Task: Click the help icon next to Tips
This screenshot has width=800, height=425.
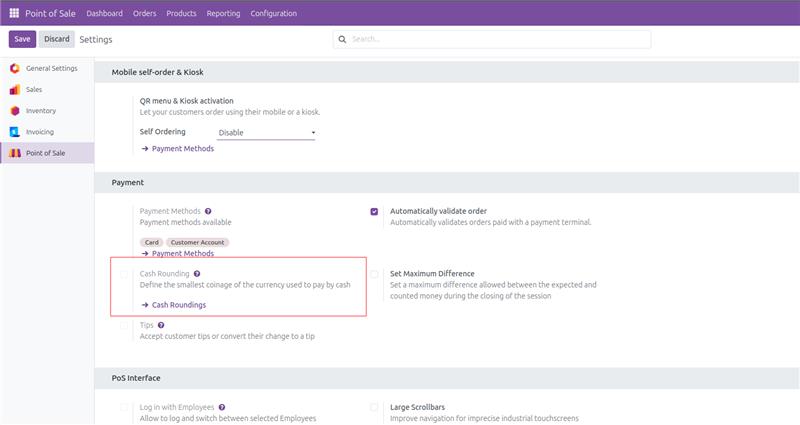Action: pyautogui.click(x=160, y=325)
